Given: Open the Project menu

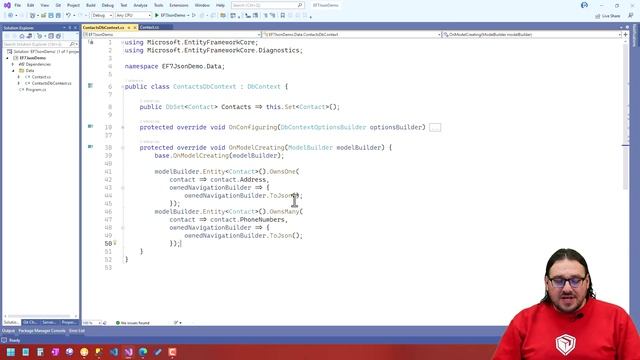Looking at the screenshot, I should tap(73, 5).
